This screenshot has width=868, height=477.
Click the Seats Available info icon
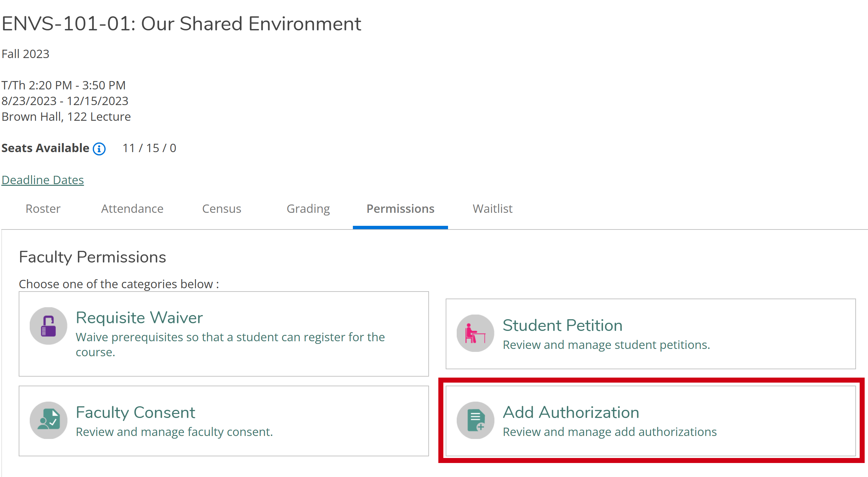(x=99, y=148)
